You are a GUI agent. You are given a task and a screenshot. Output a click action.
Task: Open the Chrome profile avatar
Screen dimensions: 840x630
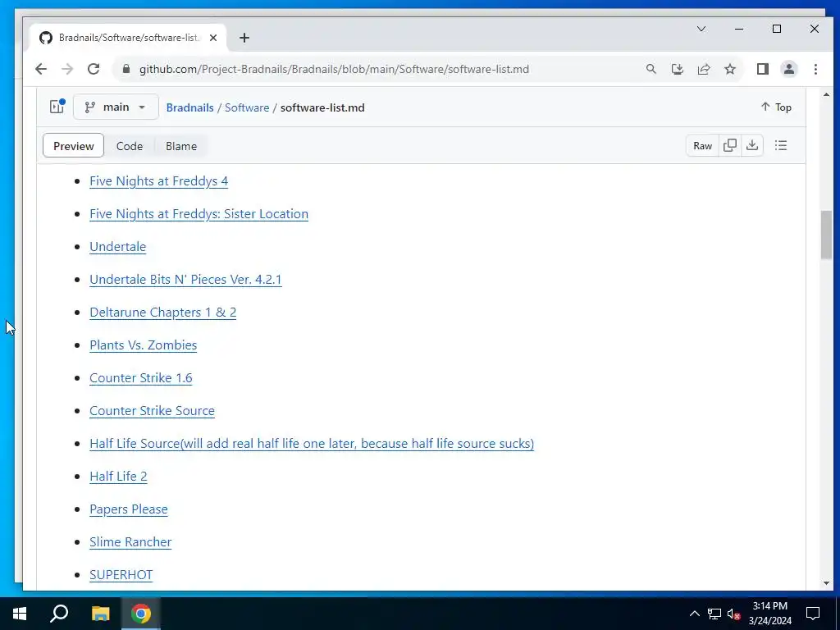[788, 69]
